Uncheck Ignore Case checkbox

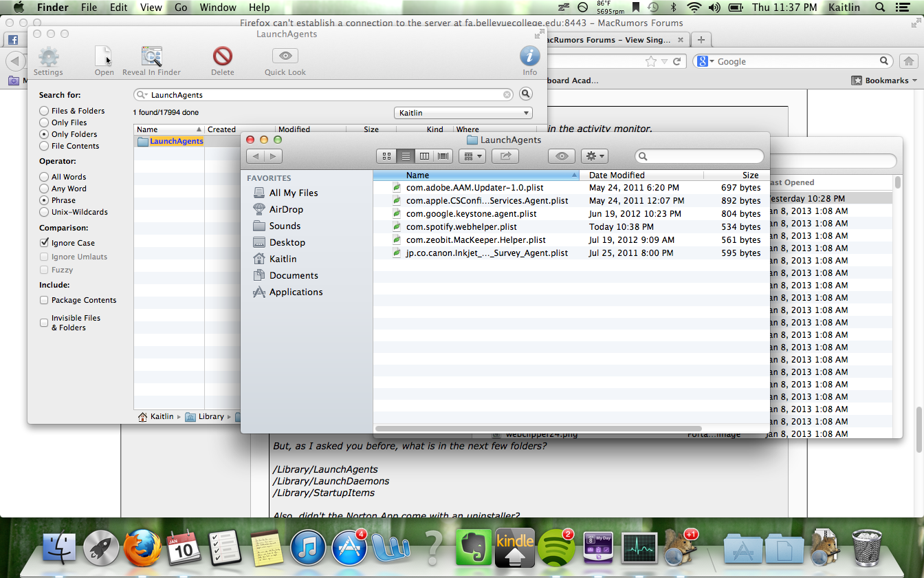(x=44, y=243)
